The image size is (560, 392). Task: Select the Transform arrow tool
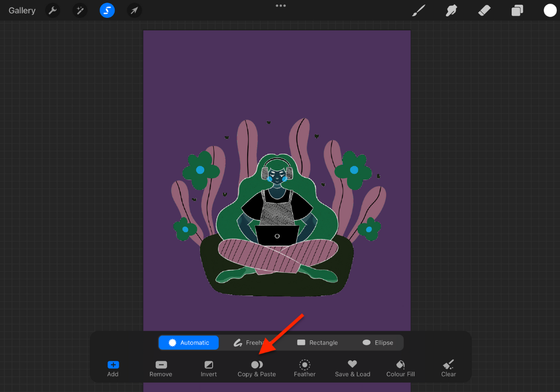point(134,11)
